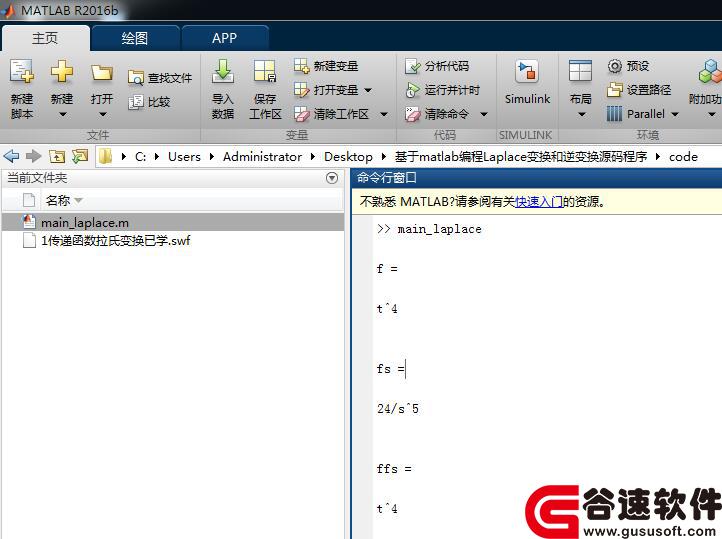Click the Desktop path segment
This screenshot has height=539, width=722.
pyautogui.click(x=348, y=156)
